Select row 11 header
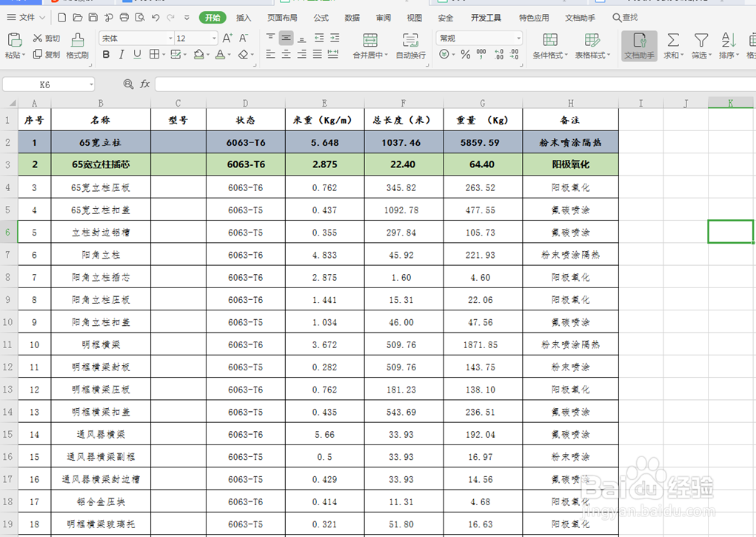The width and height of the screenshot is (756, 537). tap(8, 344)
